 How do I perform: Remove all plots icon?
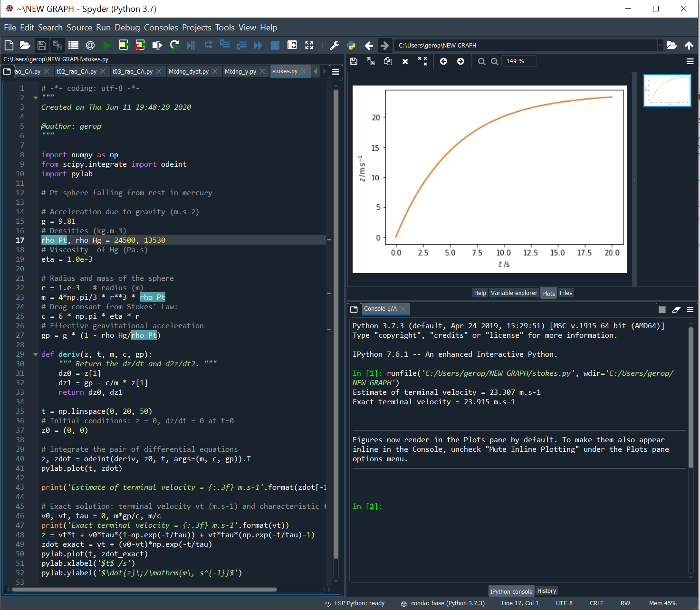[x=422, y=61]
